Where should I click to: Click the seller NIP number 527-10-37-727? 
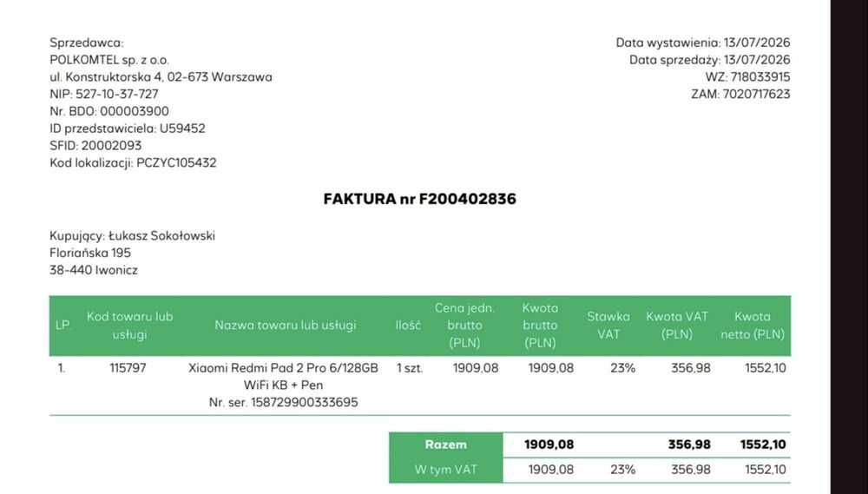click(117, 94)
